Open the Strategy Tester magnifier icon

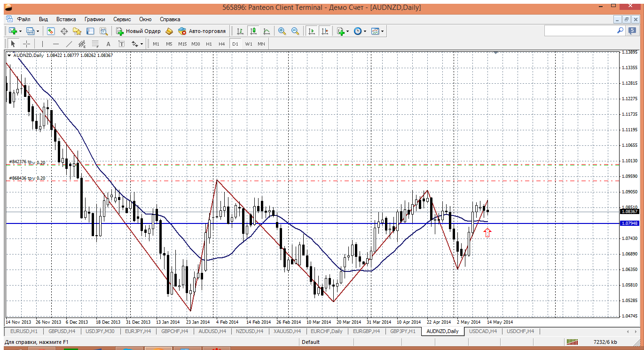pos(104,31)
